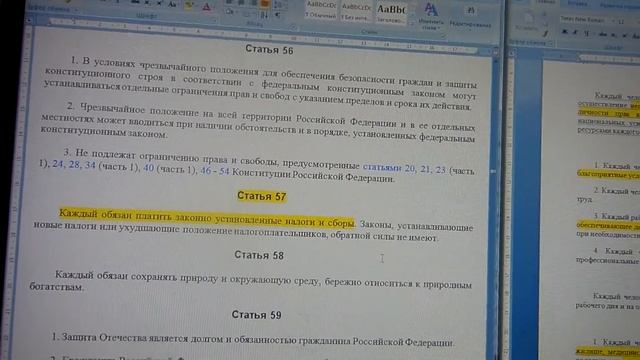Follow the article link 23
Image resolution: width=640 pixels, height=360 pixels.
440,169
